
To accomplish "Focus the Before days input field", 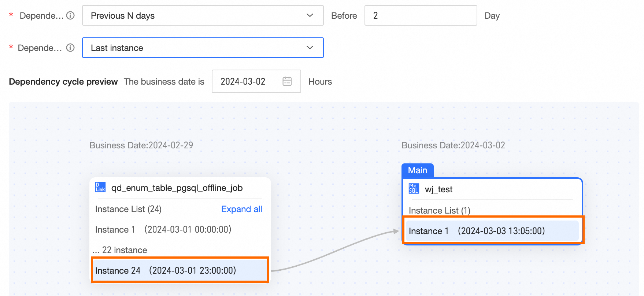I will tap(421, 15).
